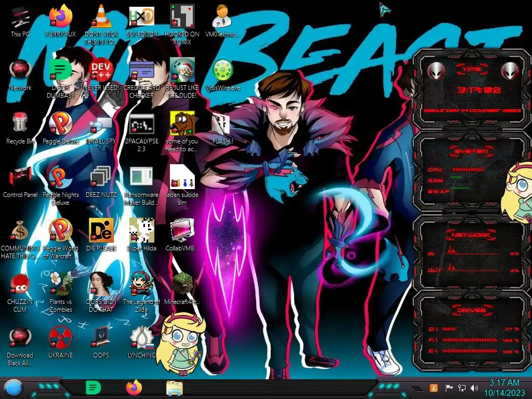Open 2PACALYPSE 2.3 console icon
The width and height of the screenshot is (532, 399).
141,132
